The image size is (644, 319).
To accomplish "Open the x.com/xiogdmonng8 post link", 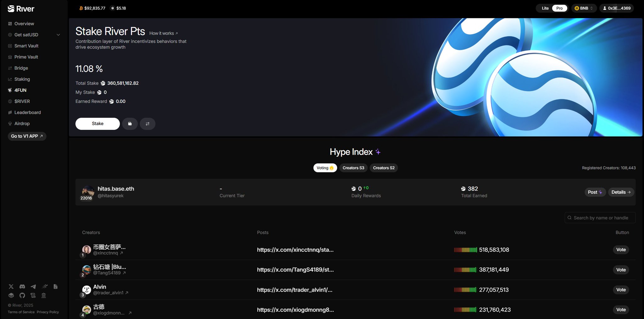I will click(295, 310).
